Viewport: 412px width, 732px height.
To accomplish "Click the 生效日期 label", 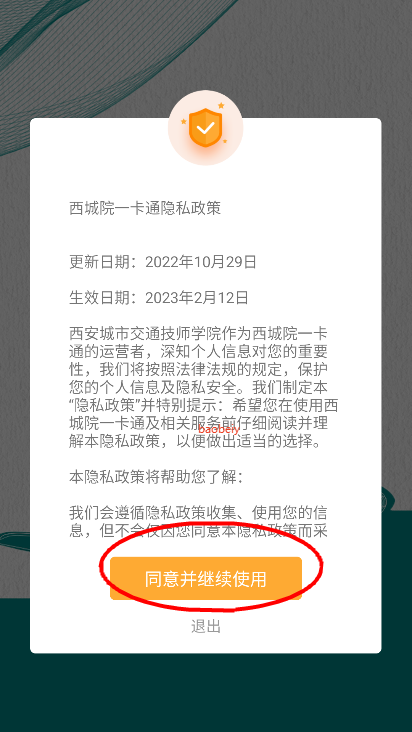I will pos(99,297).
